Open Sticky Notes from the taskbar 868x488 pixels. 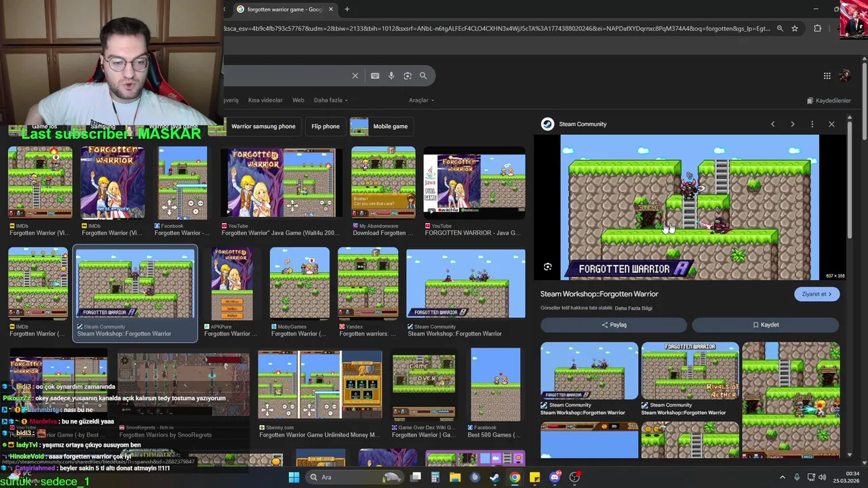click(x=534, y=477)
